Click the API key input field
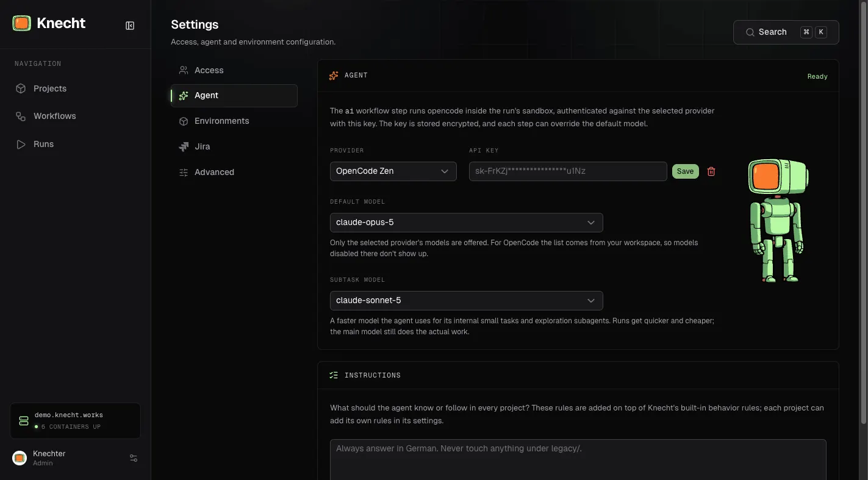Viewport: 868px width, 480px height. coord(568,171)
